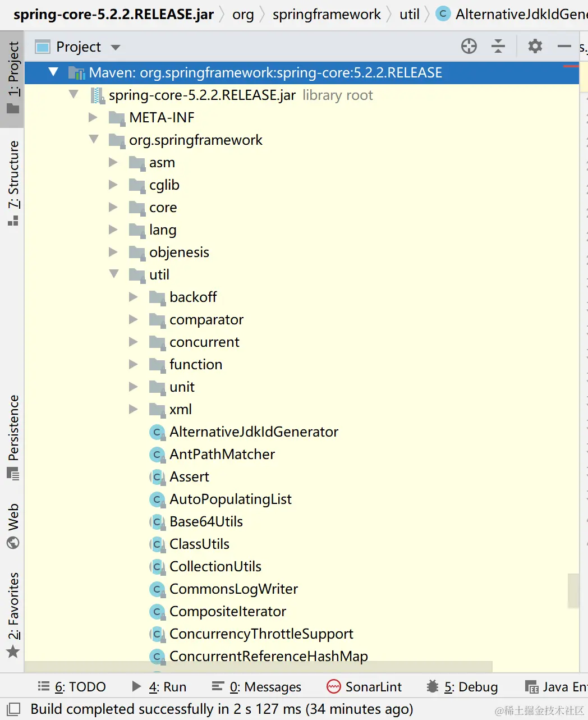The width and height of the screenshot is (588, 720).
Task: Click the springframework breadcrumb segment
Action: pos(327,14)
